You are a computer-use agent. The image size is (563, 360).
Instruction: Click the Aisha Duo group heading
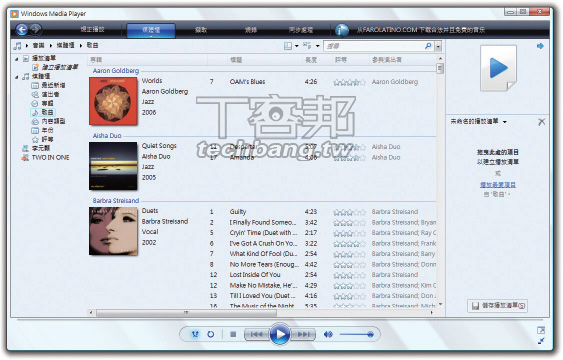[107, 136]
